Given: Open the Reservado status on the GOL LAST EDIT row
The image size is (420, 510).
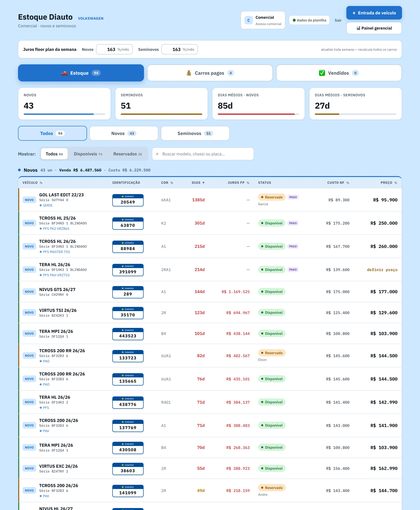Looking at the screenshot, I should 272,197.
